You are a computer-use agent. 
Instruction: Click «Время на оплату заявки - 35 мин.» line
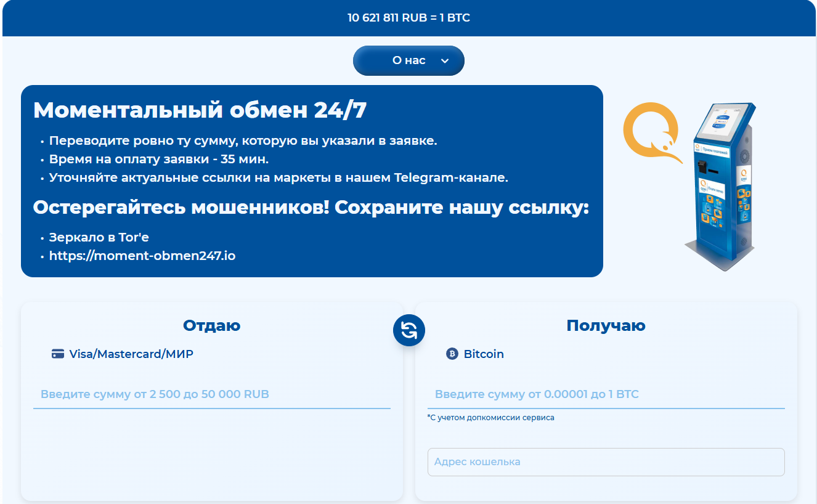pyautogui.click(x=159, y=159)
